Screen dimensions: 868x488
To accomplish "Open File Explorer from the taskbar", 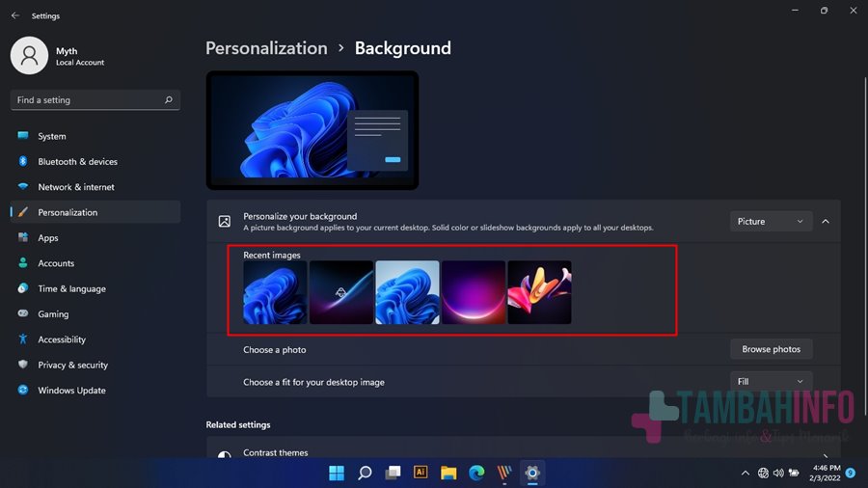I will tap(448, 473).
